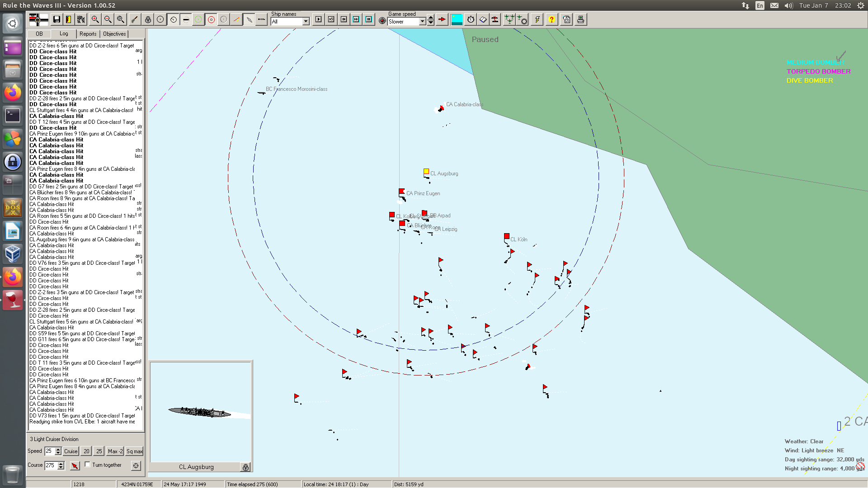The height and width of the screenshot is (488, 868).
Task: Zoom in on the map
Action: (x=95, y=19)
